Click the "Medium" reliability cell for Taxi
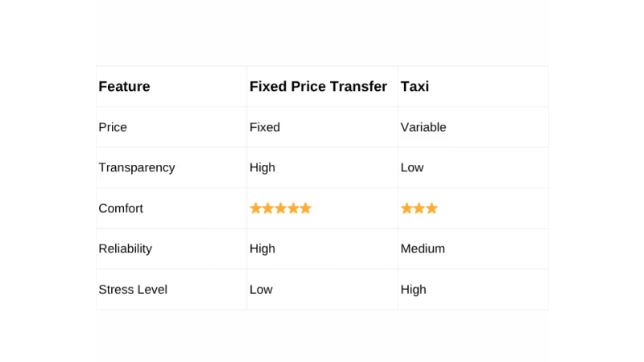The width and height of the screenshot is (644, 362). [x=423, y=249]
